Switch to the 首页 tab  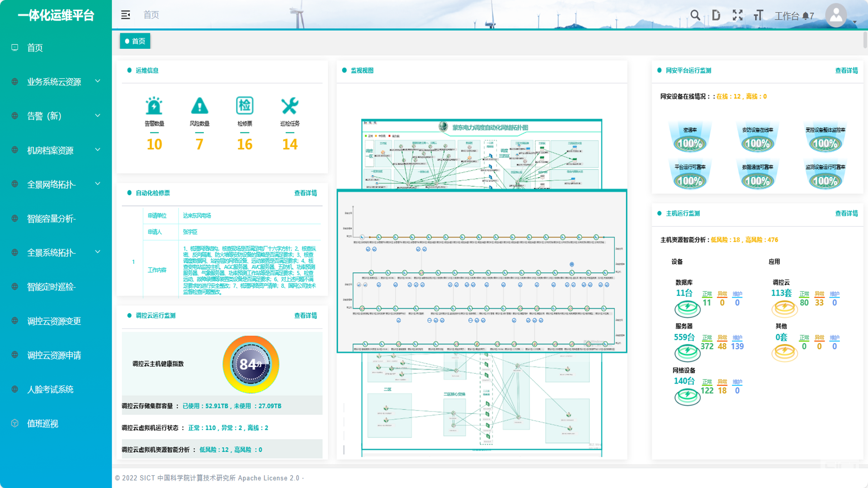click(x=135, y=41)
